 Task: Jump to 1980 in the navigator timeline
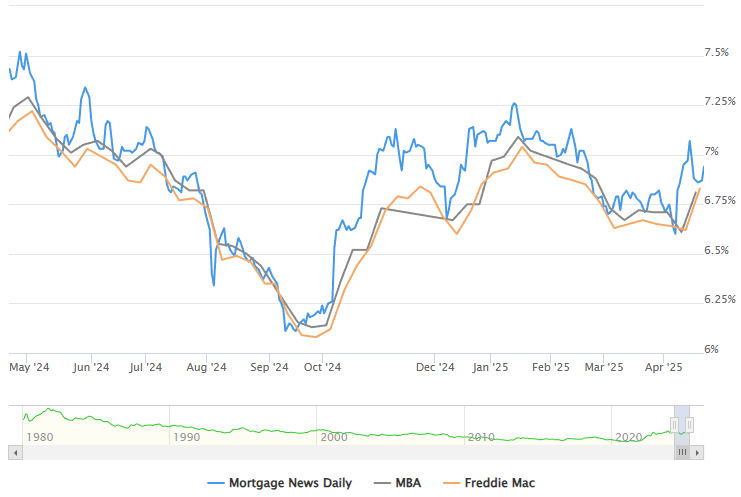pyautogui.click(x=40, y=437)
